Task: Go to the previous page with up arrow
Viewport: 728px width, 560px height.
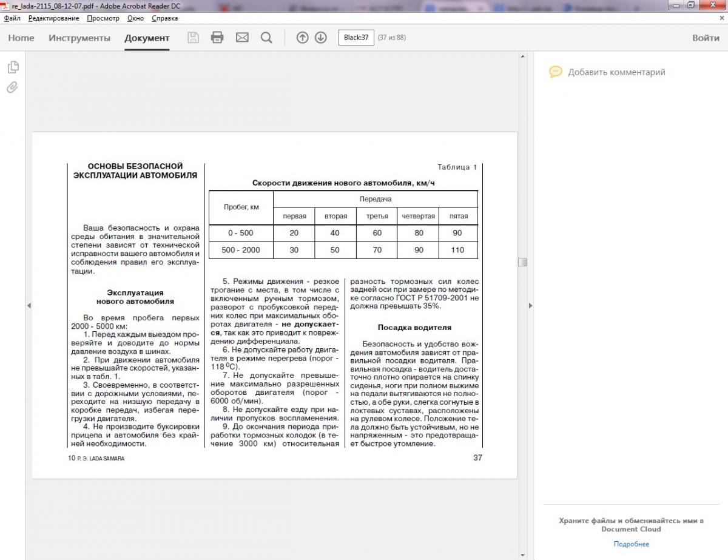Action: point(302,38)
